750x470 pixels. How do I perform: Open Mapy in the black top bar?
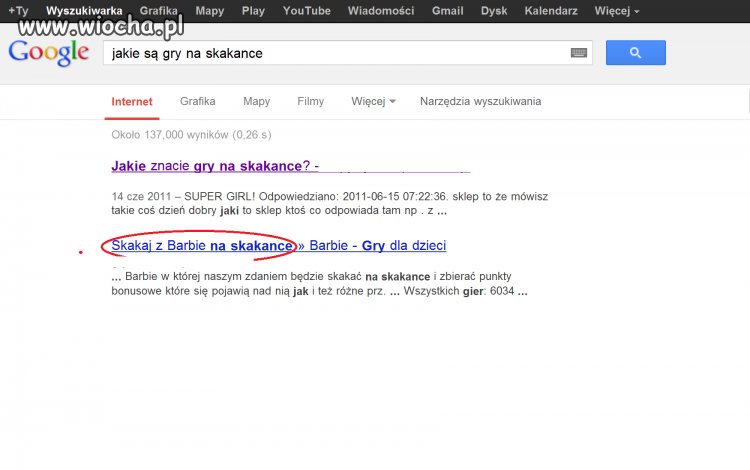click(x=210, y=11)
